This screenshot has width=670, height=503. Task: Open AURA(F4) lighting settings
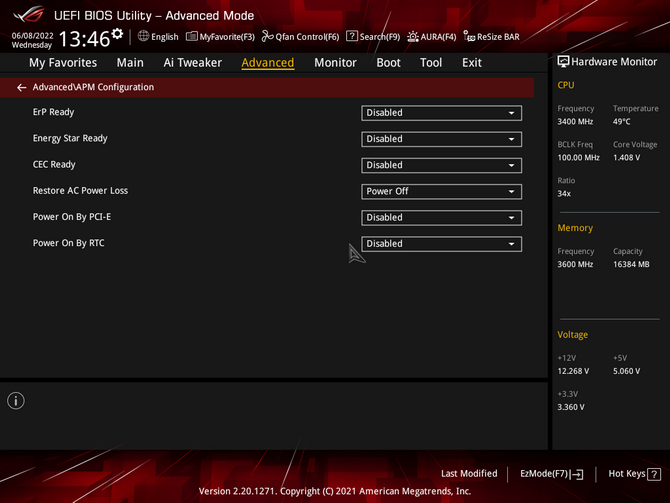[x=431, y=37]
